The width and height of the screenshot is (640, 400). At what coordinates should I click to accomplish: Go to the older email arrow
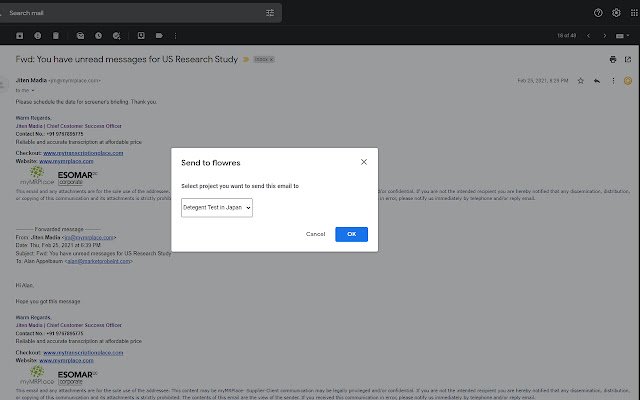(604, 36)
